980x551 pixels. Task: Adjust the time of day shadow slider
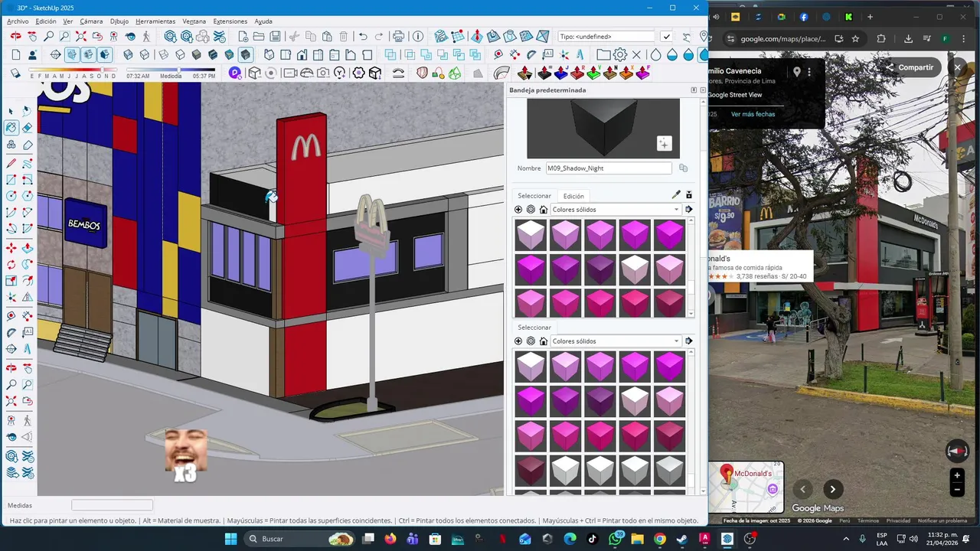point(171,70)
